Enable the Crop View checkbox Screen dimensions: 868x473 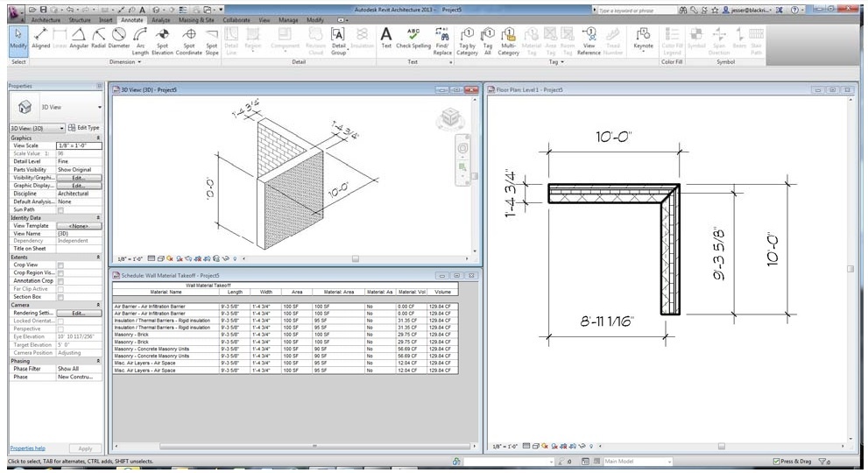coord(60,264)
